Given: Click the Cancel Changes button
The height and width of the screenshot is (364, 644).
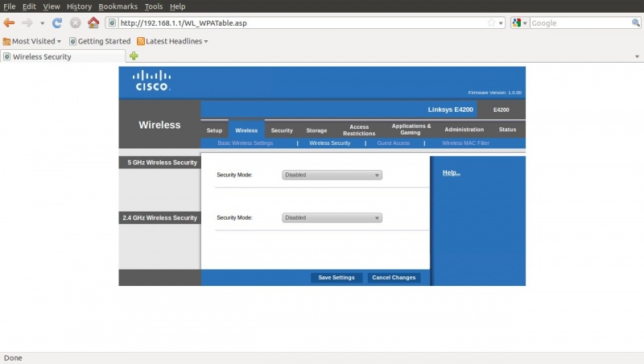Looking at the screenshot, I should (394, 278).
